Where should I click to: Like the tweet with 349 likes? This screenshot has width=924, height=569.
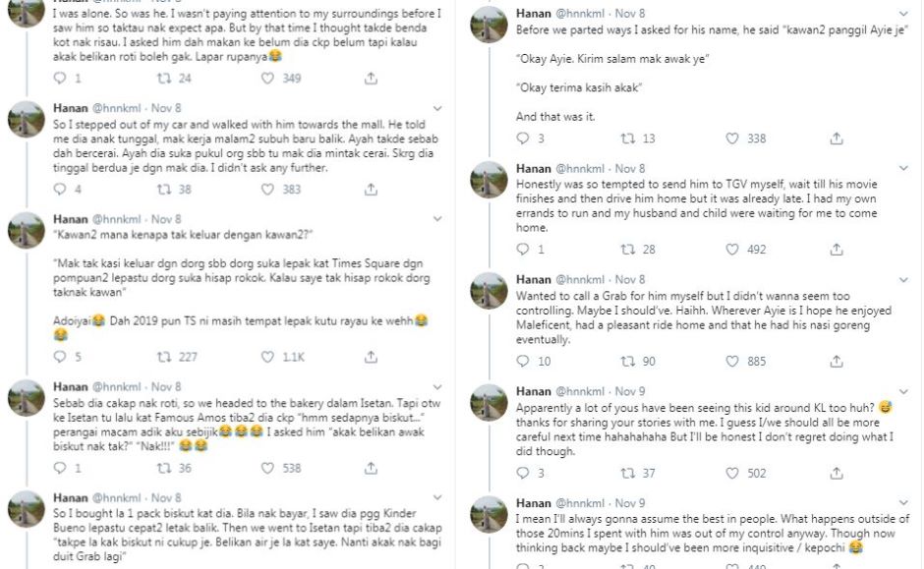pos(264,78)
